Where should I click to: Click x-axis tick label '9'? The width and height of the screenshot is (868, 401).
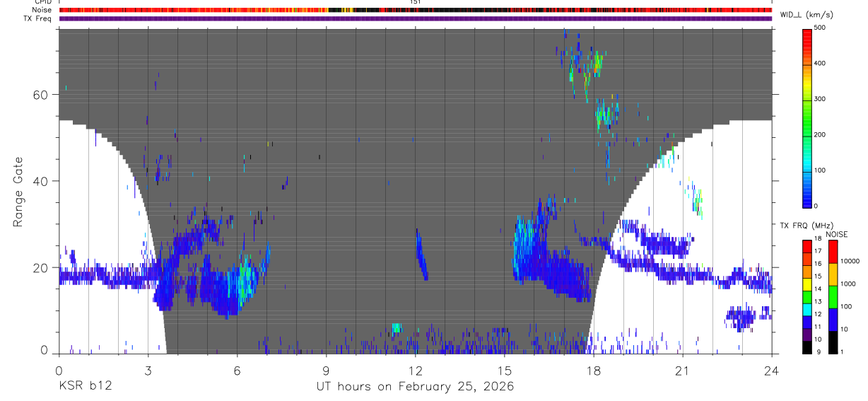(x=327, y=370)
